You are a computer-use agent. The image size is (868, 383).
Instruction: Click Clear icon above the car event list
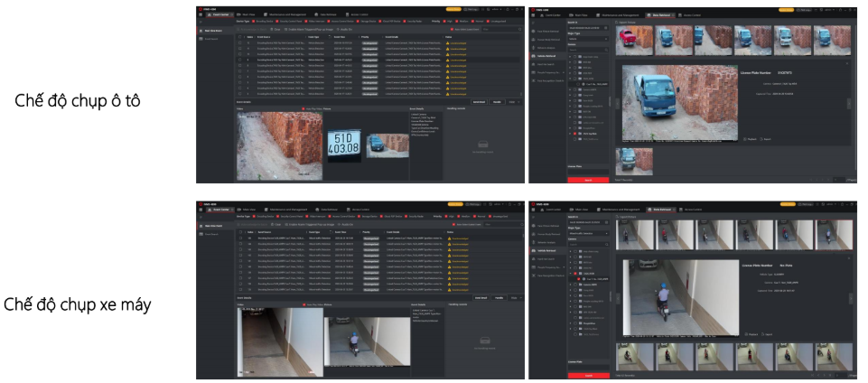click(275, 30)
